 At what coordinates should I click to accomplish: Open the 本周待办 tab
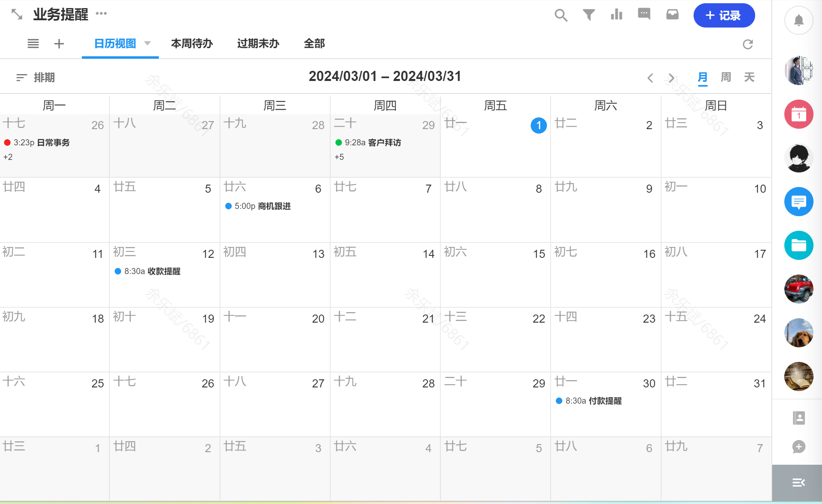click(192, 43)
